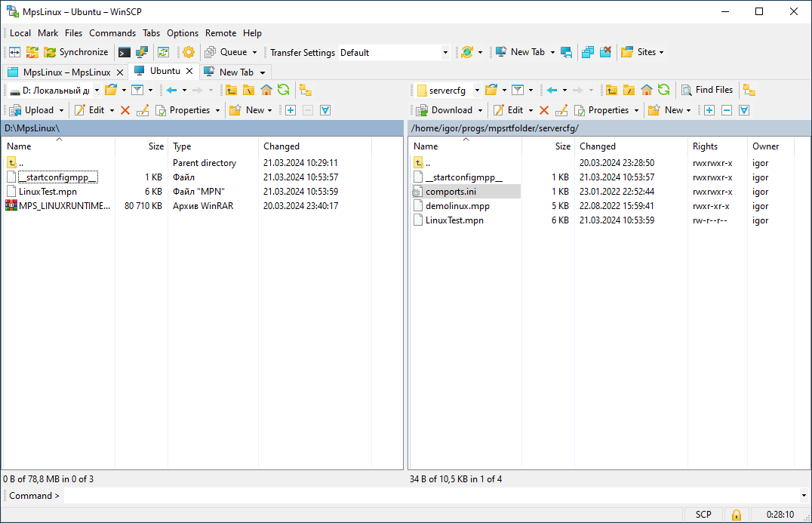Click the New Tab toolbar button
The width and height of the screenshot is (812, 523).
click(521, 52)
